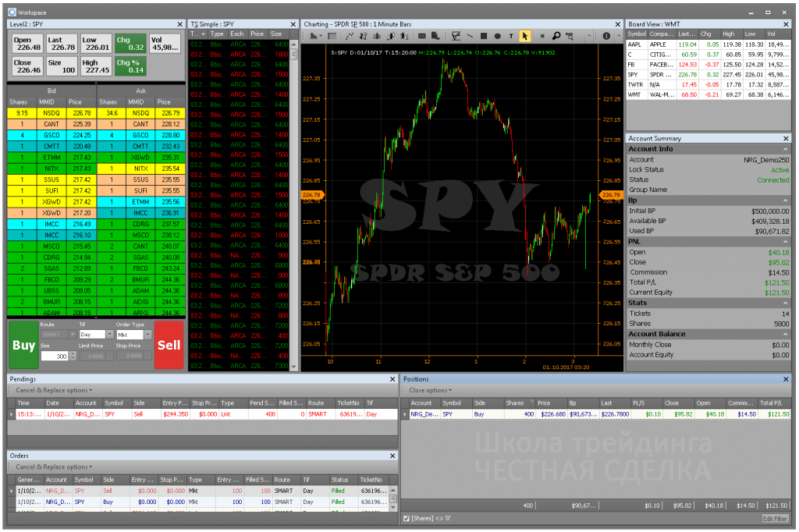Select the rectangle drawing tool

(x=484, y=36)
